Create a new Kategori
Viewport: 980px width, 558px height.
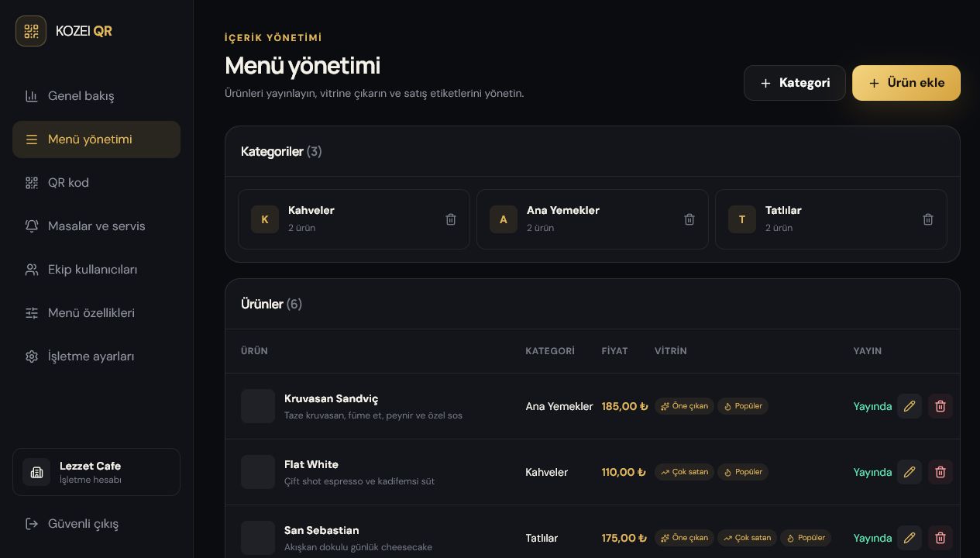click(x=795, y=83)
